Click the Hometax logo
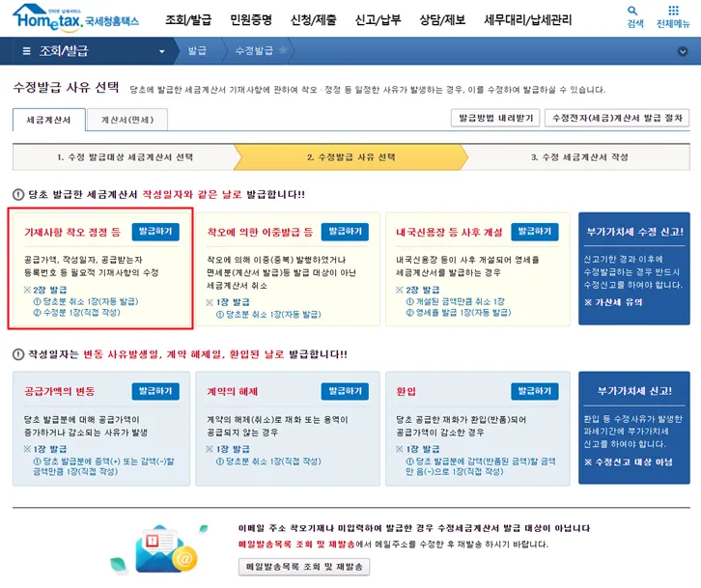Image resolution: width=701 pixels, height=588 pixels. tap(76, 18)
